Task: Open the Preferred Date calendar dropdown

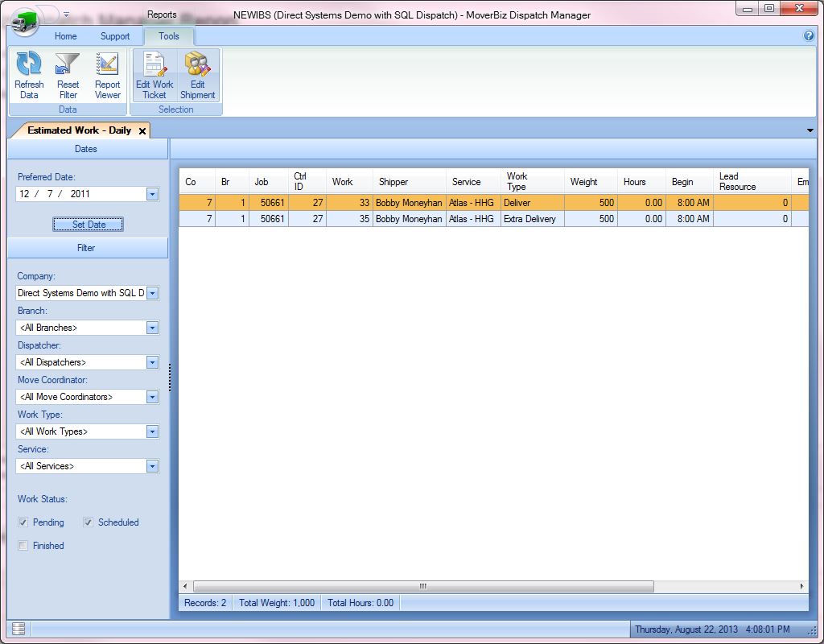Action: 152,194
